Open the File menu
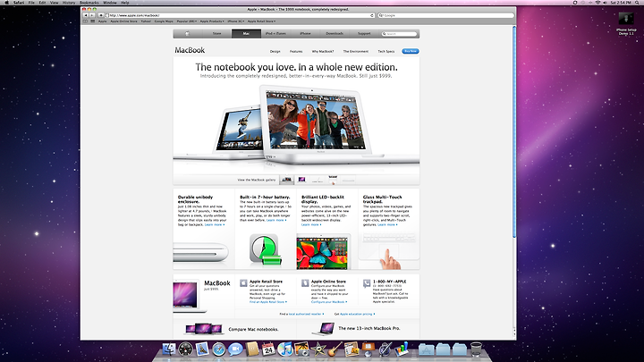 point(31,3)
